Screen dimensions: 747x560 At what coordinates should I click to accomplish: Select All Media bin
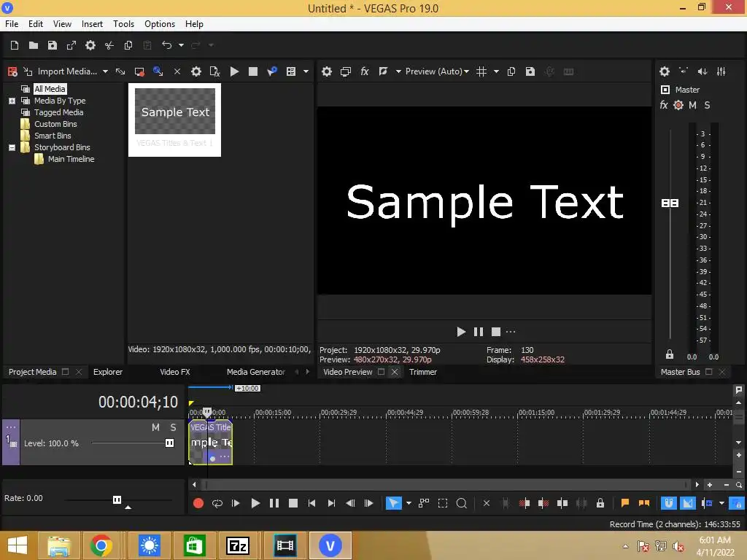(x=50, y=89)
